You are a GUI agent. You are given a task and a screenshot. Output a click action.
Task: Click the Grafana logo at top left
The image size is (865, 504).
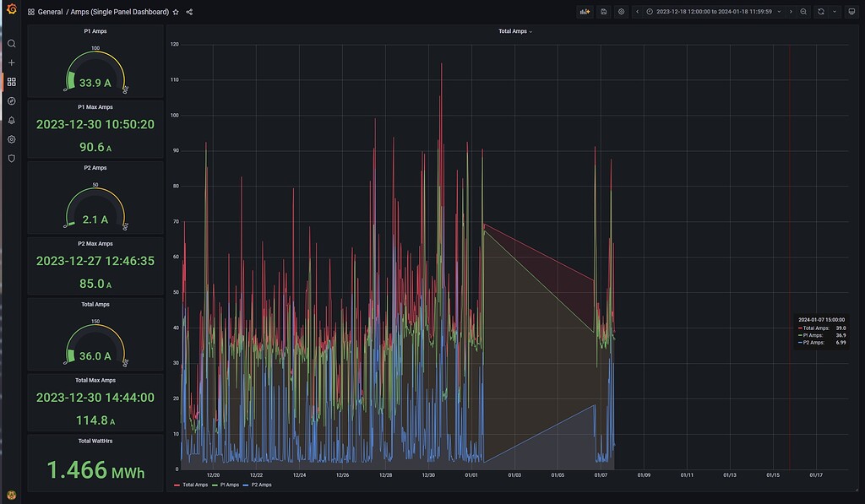click(10, 11)
